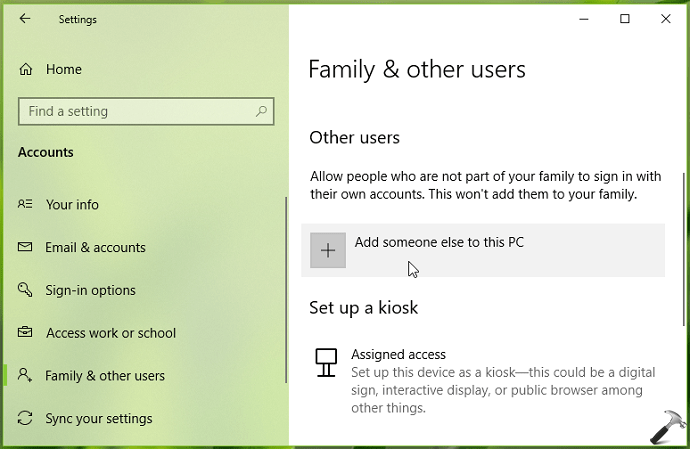This screenshot has width=690, height=449.
Task: Select Email & accounts in sidebar
Action: (x=95, y=247)
